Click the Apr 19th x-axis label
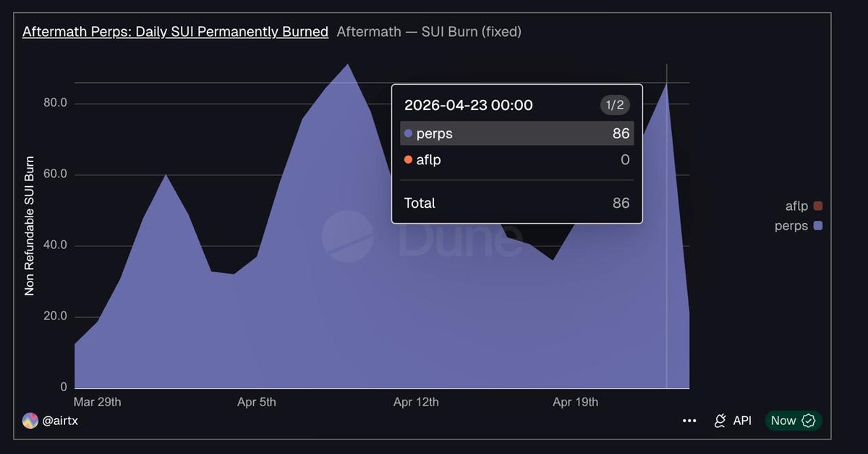 [575, 402]
